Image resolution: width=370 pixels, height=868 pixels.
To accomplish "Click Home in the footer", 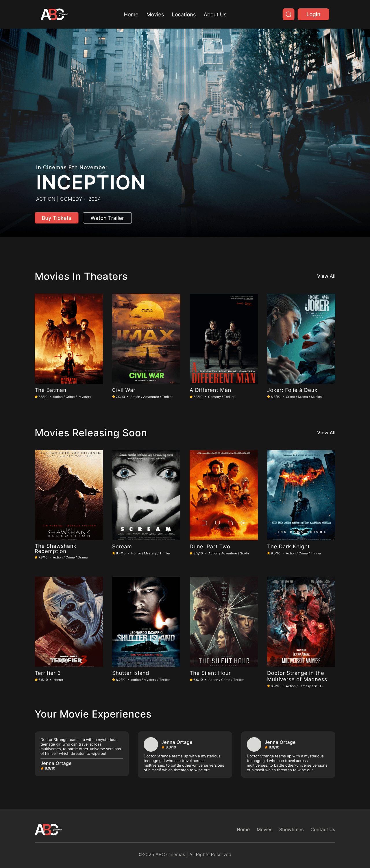I will [x=243, y=830].
